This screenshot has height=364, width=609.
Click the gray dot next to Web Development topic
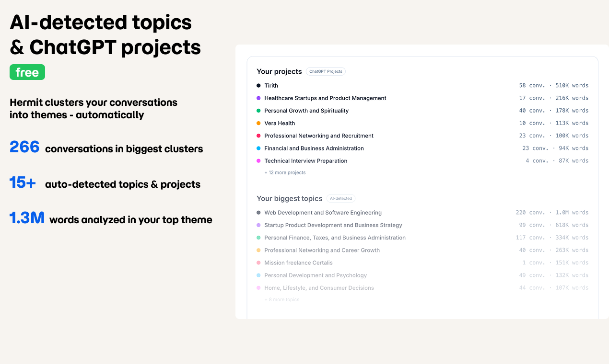[x=259, y=212]
